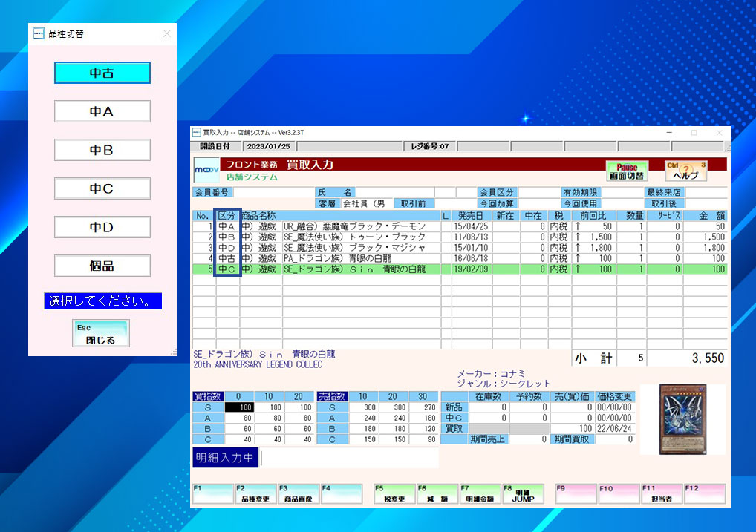Click the F8 明細 JUMP button
Viewport: 756px width, 532px height.
pos(523,494)
